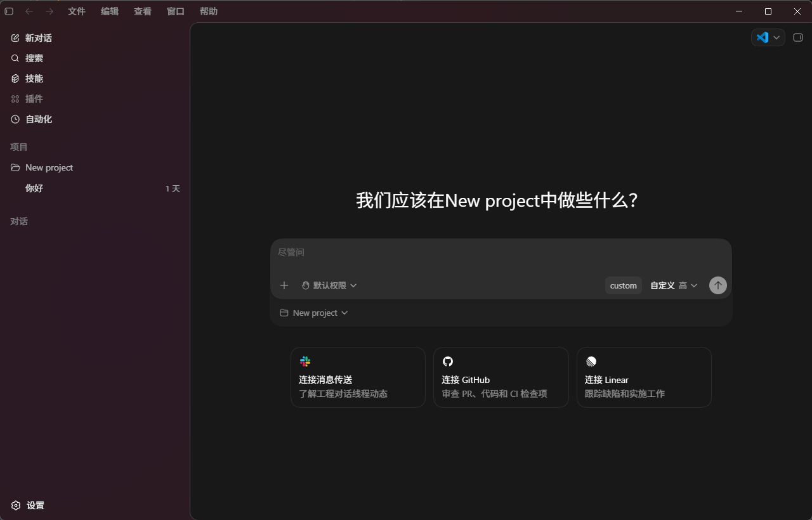
Task: Close the application window
Action: coord(797,11)
